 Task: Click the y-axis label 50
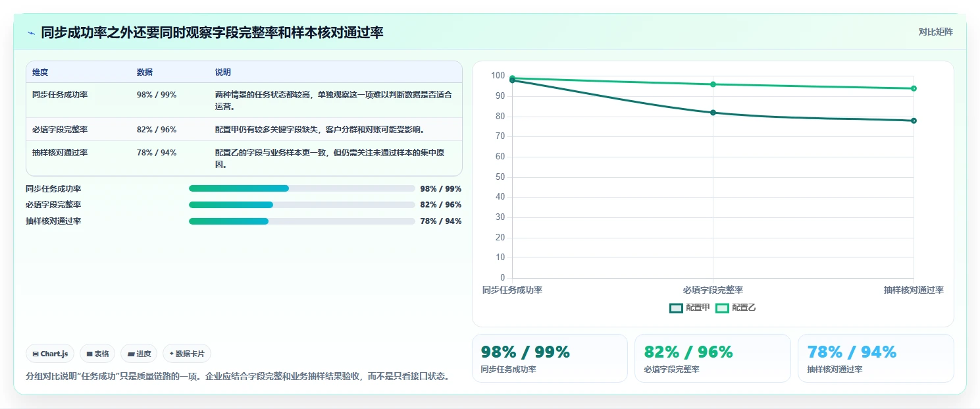click(x=500, y=177)
